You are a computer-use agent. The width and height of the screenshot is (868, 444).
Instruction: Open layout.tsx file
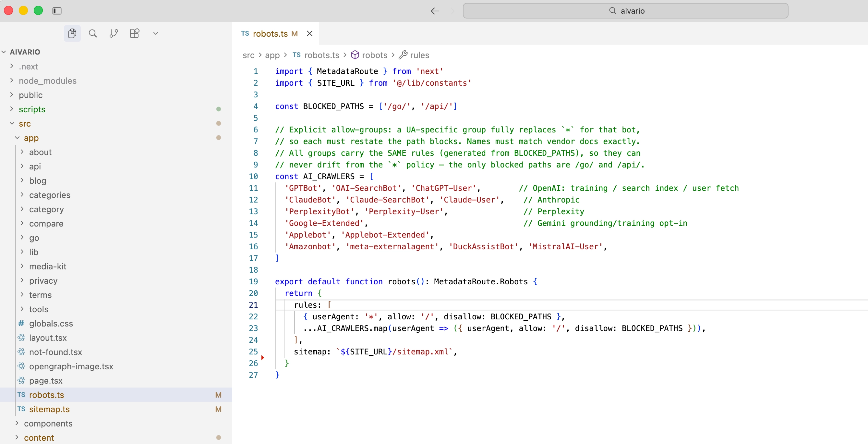[x=116, y=338]
